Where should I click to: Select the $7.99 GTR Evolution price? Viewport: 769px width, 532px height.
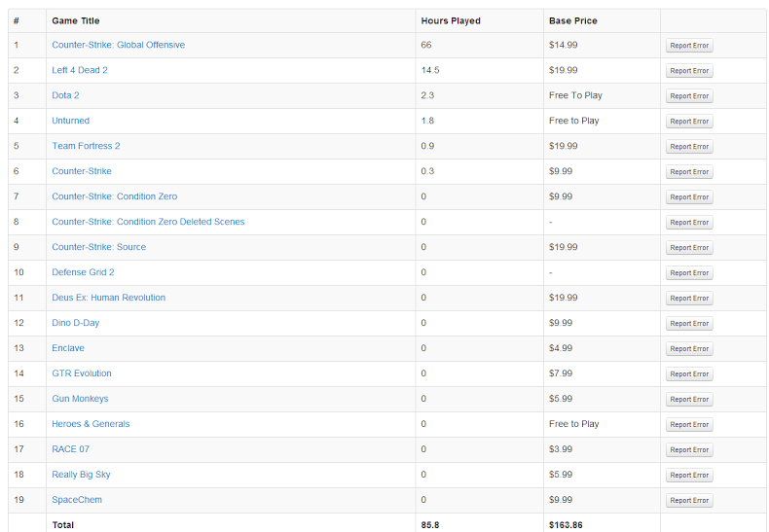coord(561,373)
